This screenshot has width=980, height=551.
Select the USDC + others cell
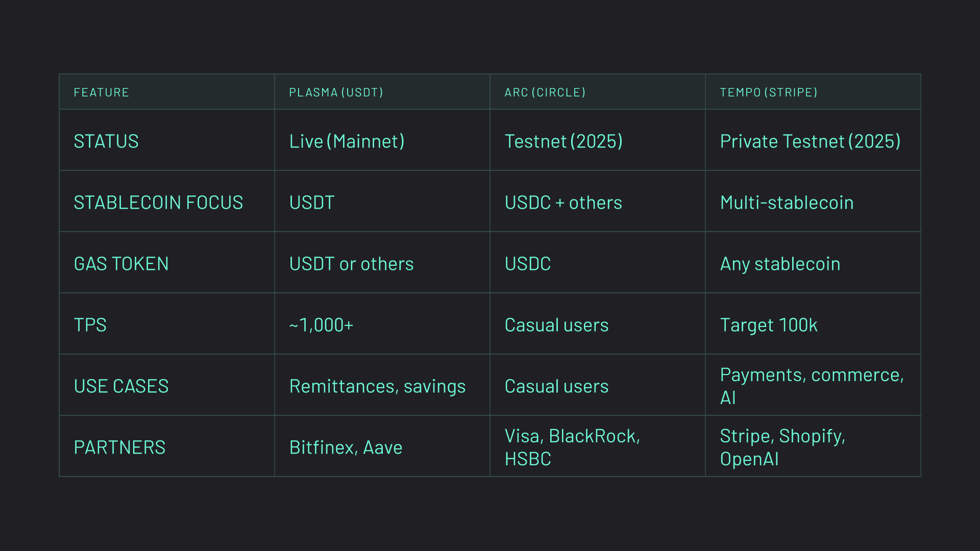(x=563, y=203)
